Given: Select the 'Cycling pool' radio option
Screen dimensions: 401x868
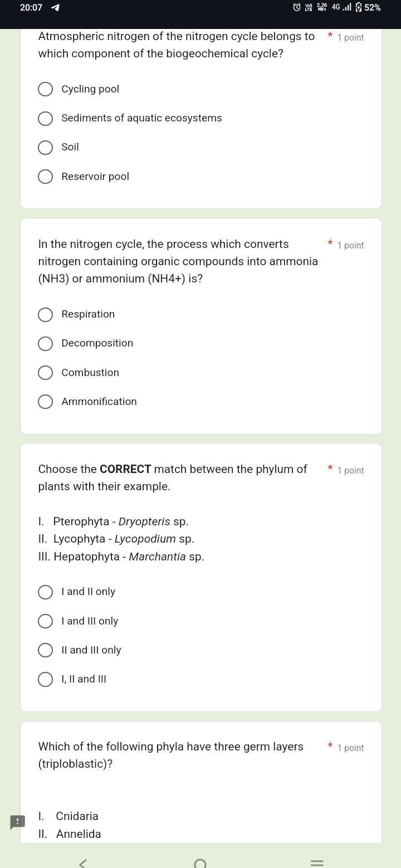Looking at the screenshot, I should pyautogui.click(x=46, y=89).
